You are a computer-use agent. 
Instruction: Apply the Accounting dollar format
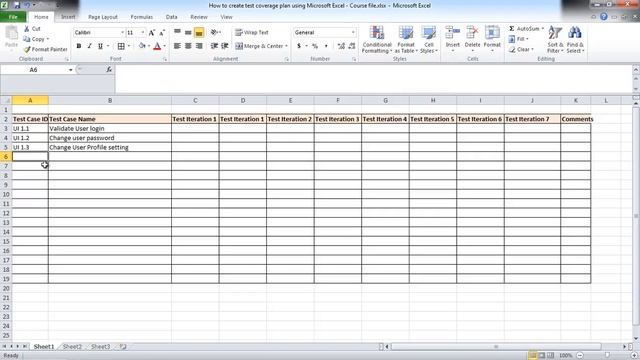299,46
